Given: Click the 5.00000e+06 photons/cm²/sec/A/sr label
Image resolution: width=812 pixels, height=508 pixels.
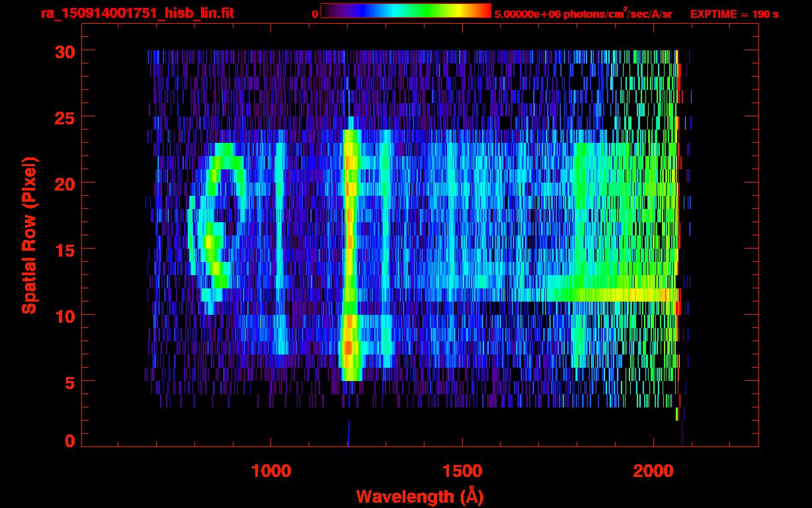Looking at the screenshot, I should tap(583, 13).
